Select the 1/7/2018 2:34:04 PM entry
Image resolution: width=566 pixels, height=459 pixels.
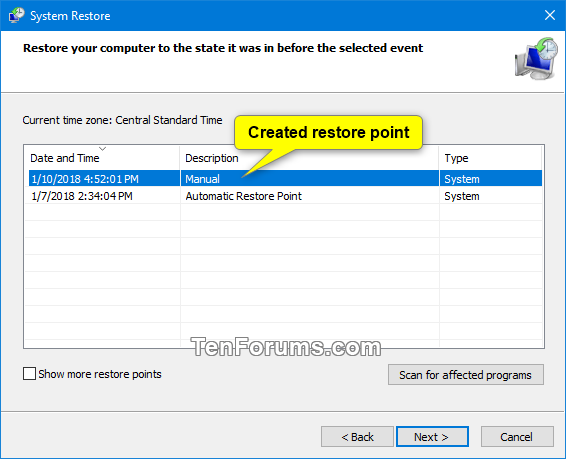(82, 196)
